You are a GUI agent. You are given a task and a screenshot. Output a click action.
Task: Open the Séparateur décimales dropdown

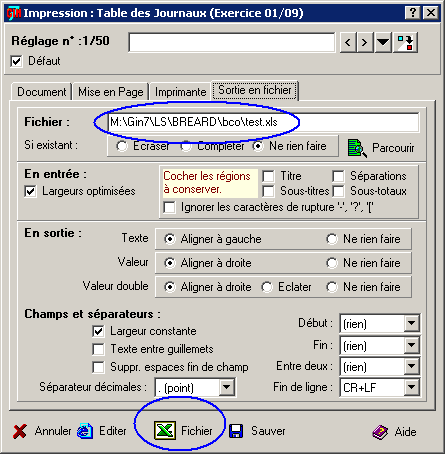(227, 387)
